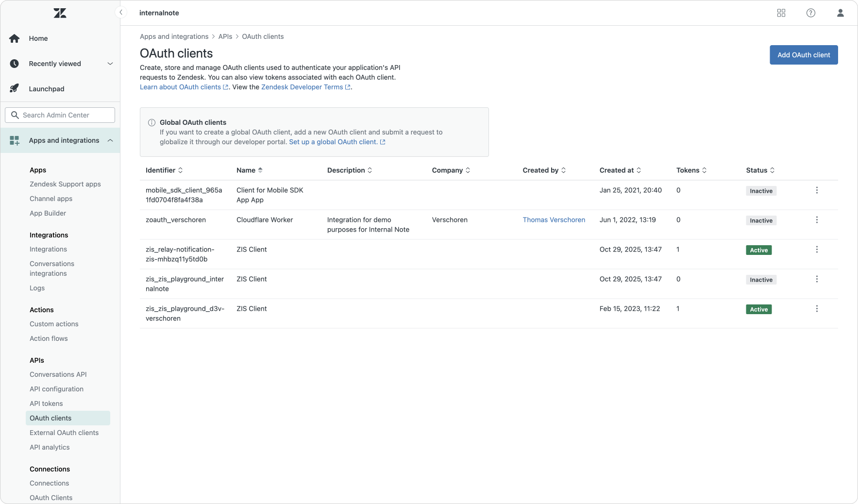
Task: Click the Apps and integrations grid icon
Action: point(15,140)
